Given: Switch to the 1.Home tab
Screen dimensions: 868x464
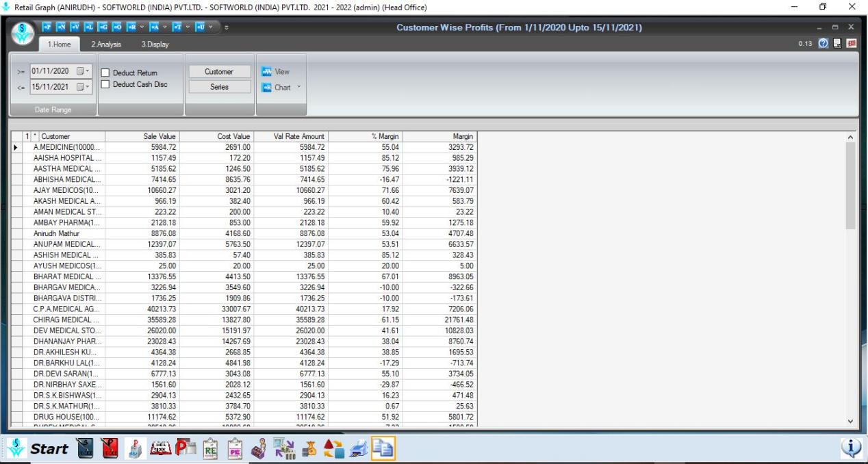Looking at the screenshot, I should coord(58,44).
